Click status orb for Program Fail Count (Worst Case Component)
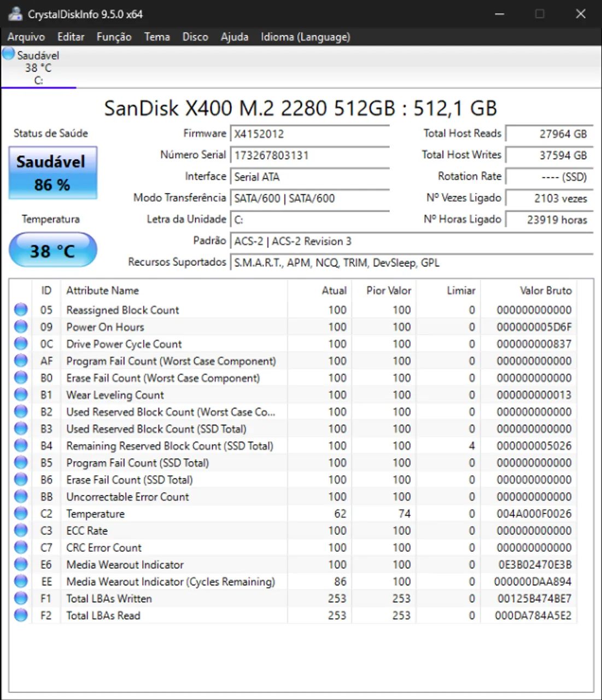The height and width of the screenshot is (700, 602). tap(21, 360)
